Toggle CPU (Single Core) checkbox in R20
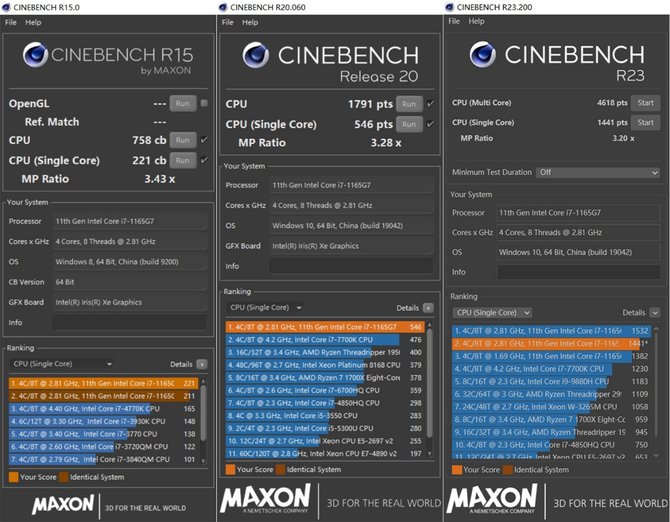This screenshot has width=670, height=522. [430, 124]
